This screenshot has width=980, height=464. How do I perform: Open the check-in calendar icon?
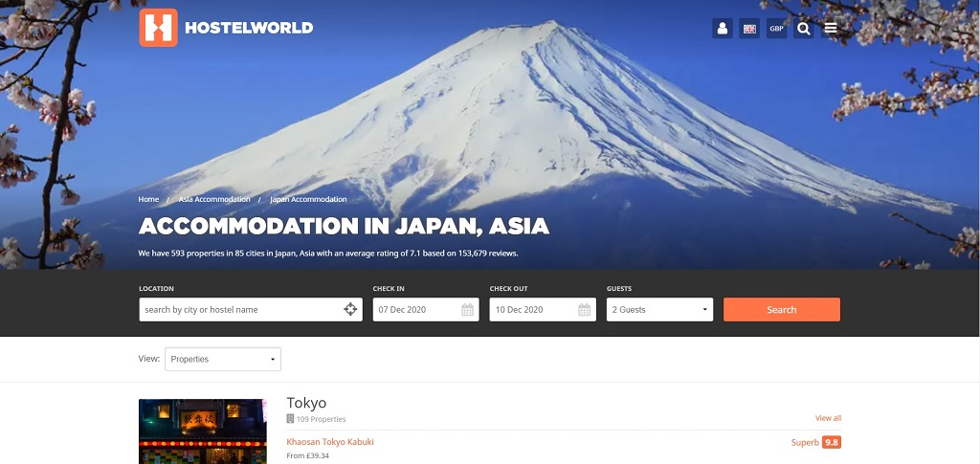tap(467, 310)
